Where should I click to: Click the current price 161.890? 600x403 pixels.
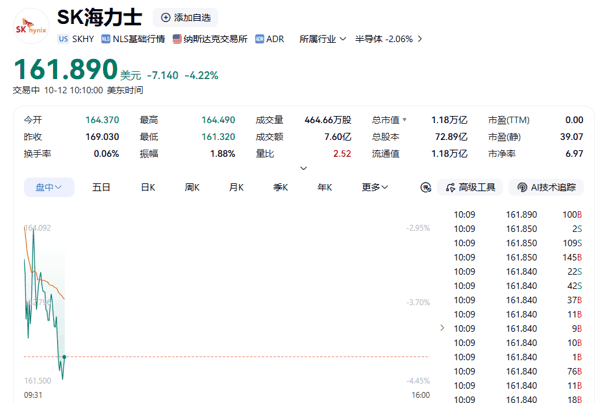(x=66, y=69)
